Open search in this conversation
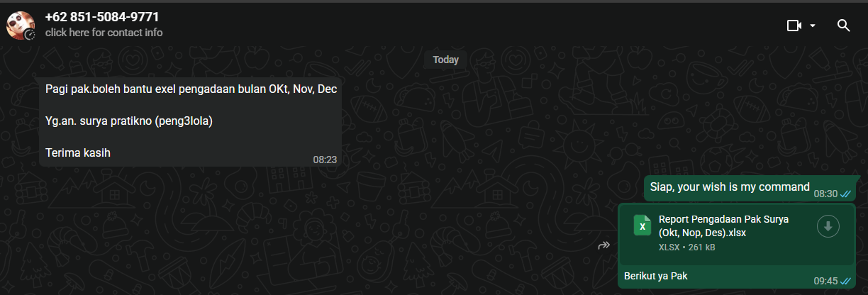The height and width of the screenshot is (295, 868). (843, 26)
